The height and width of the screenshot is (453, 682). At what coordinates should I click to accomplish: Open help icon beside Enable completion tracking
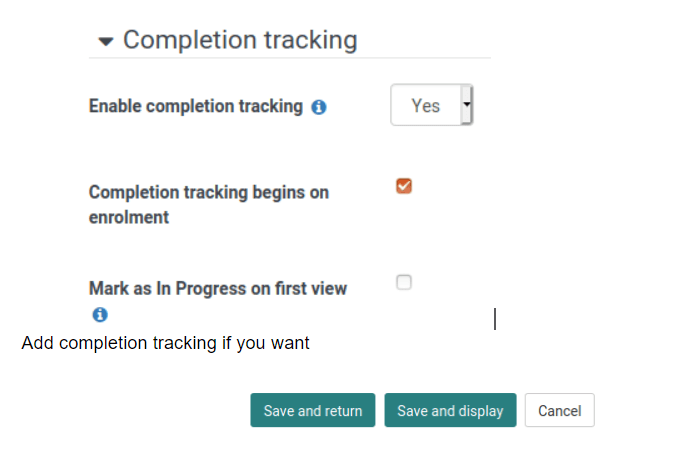click(319, 107)
